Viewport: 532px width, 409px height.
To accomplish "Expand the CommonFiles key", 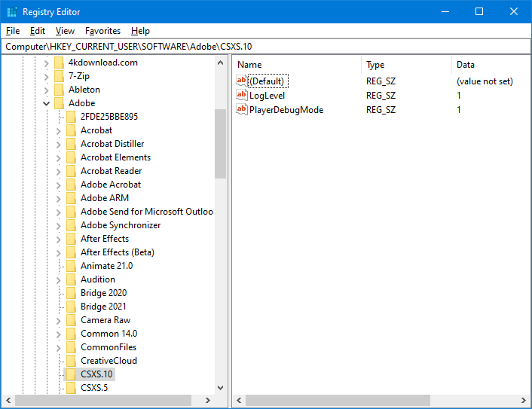I will 58,348.
